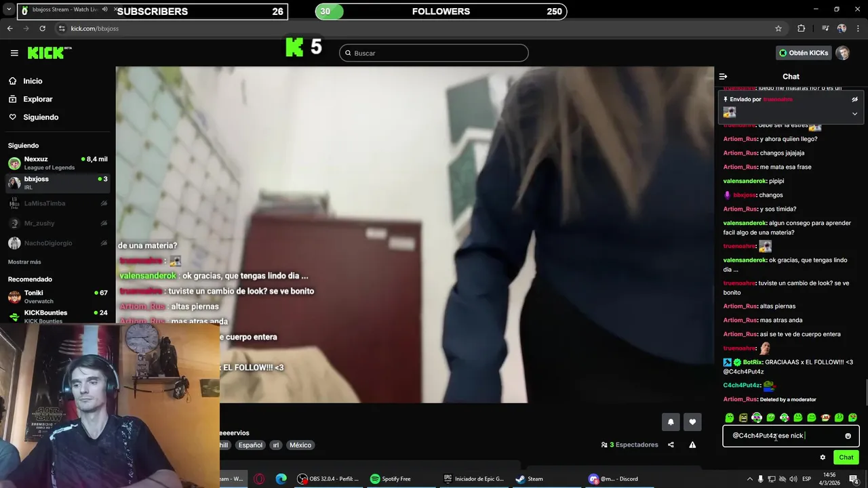Select the México tag
The height and width of the screenshot is (488, 868).
(300, 445)
